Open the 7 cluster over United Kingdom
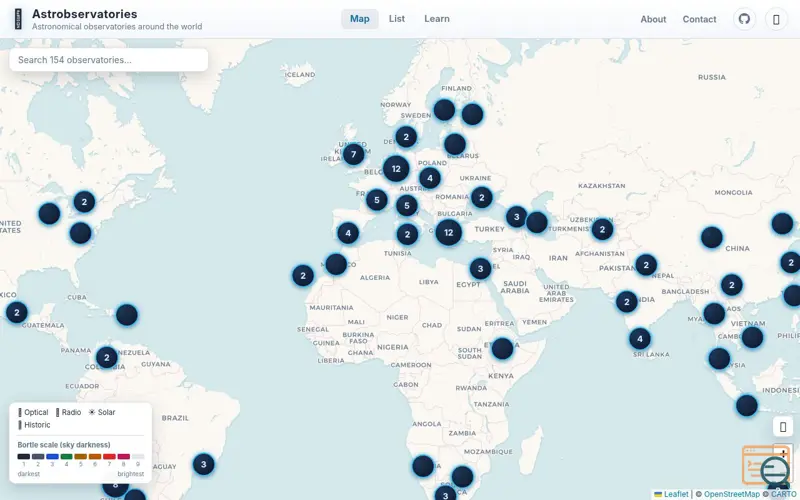 354,154
